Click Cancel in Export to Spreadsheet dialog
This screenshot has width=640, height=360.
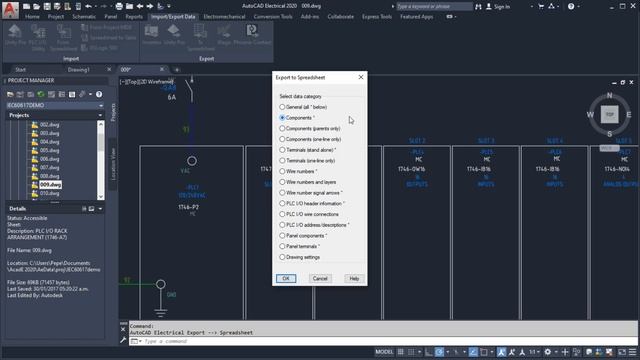(320, 278)
